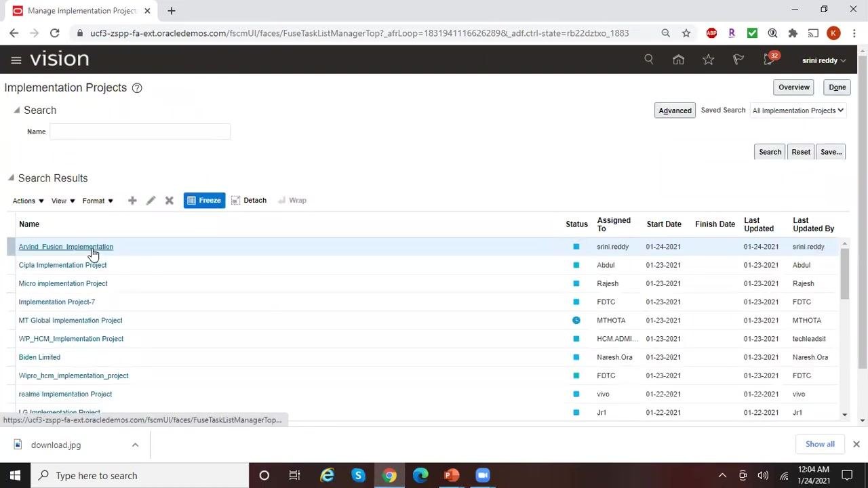The width and height of the screenshot is (868, 488).
Task: Click the pencil edit icon
Action: click(x=151, y=201)
